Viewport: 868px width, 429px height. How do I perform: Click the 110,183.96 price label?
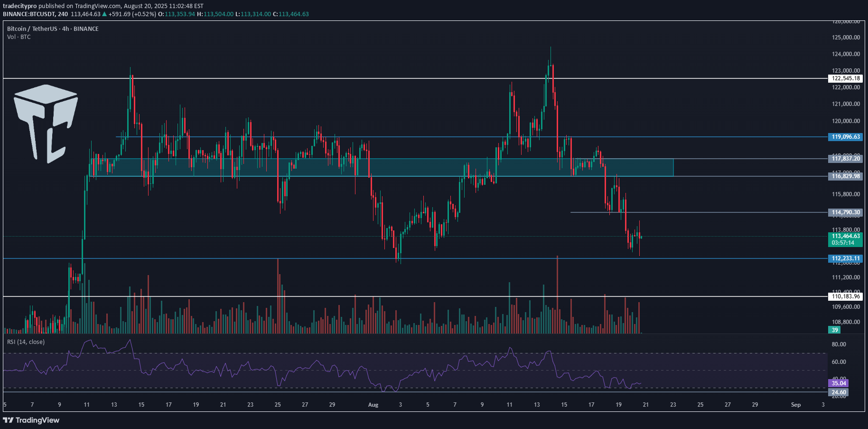[846, 296]
